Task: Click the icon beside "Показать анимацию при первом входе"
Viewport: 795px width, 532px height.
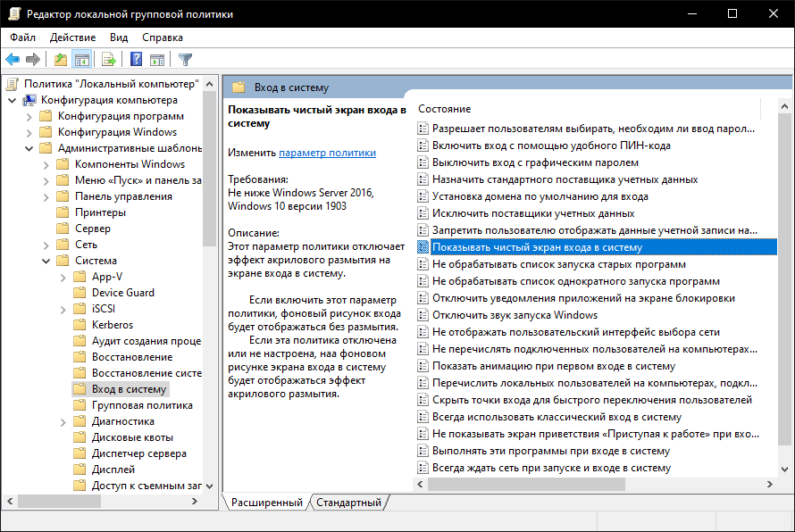Action: point(423,366)
